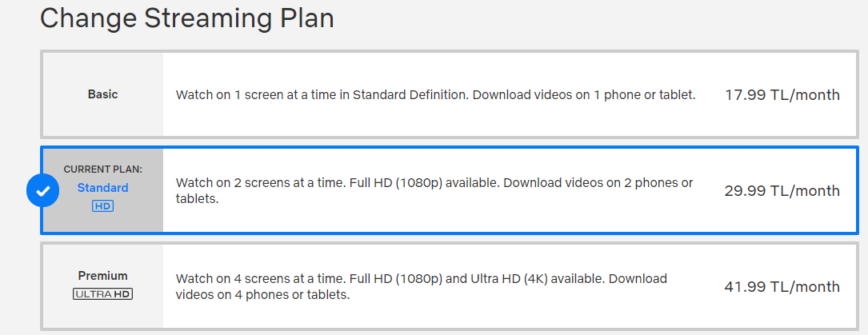Select the Premium plan label
Image resolution: width=868 pixels, height=335 pixels.
(x=102, y=276)
